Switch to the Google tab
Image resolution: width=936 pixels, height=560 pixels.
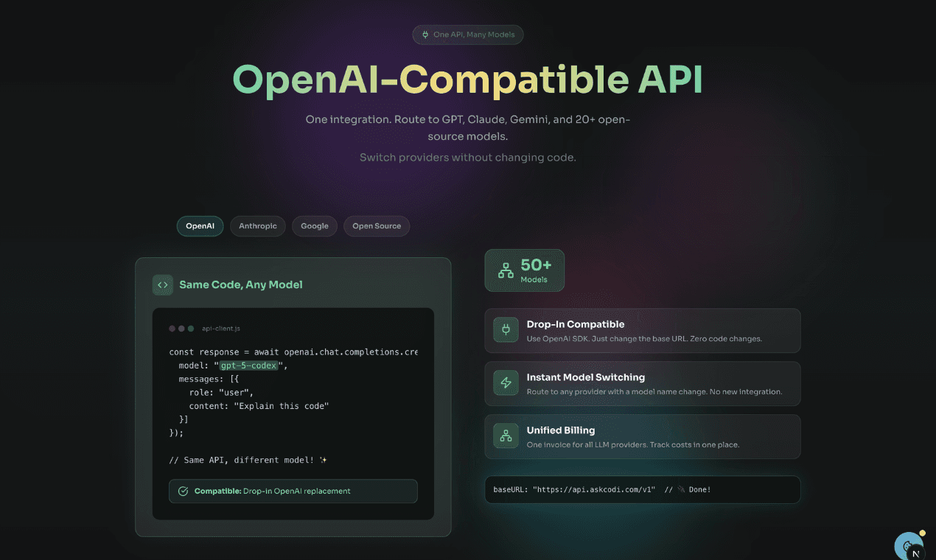[315, 226]
